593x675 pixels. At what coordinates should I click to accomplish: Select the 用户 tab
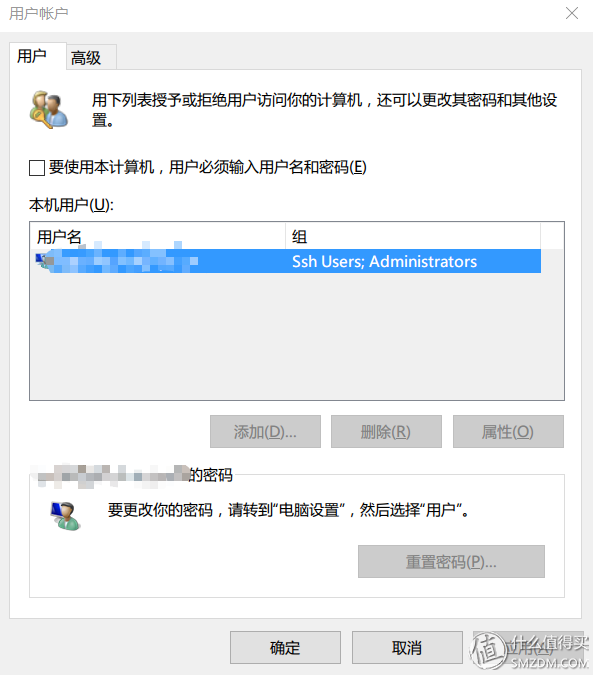(38, 56)
